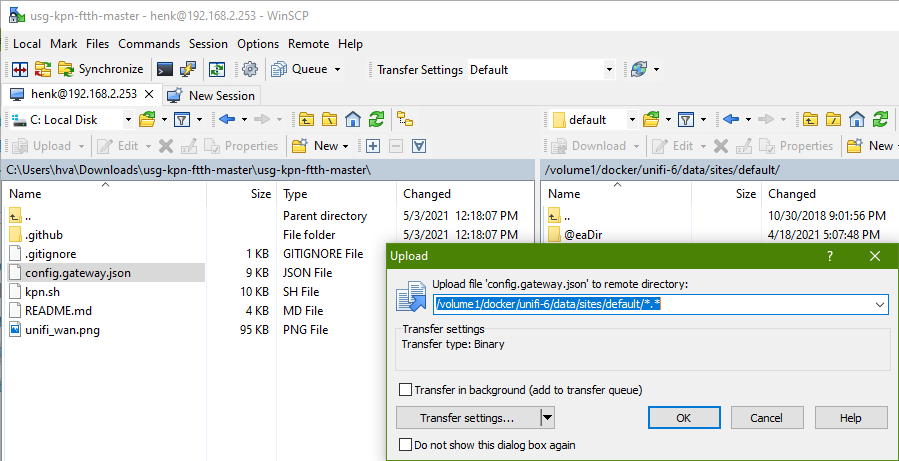Sort local files by Size column header
The width and height of the screenshot is (899, 461).
coord(242,194)
